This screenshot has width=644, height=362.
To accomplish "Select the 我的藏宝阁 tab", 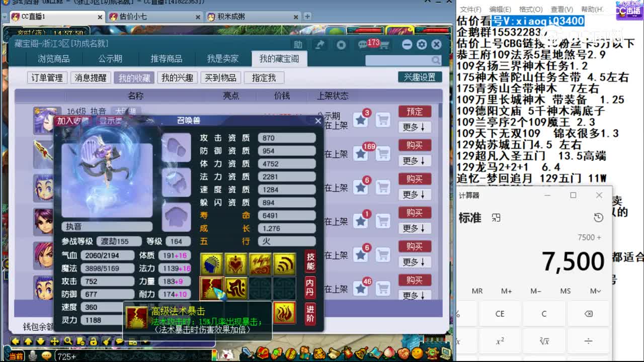I will click(x=279, y=59).
